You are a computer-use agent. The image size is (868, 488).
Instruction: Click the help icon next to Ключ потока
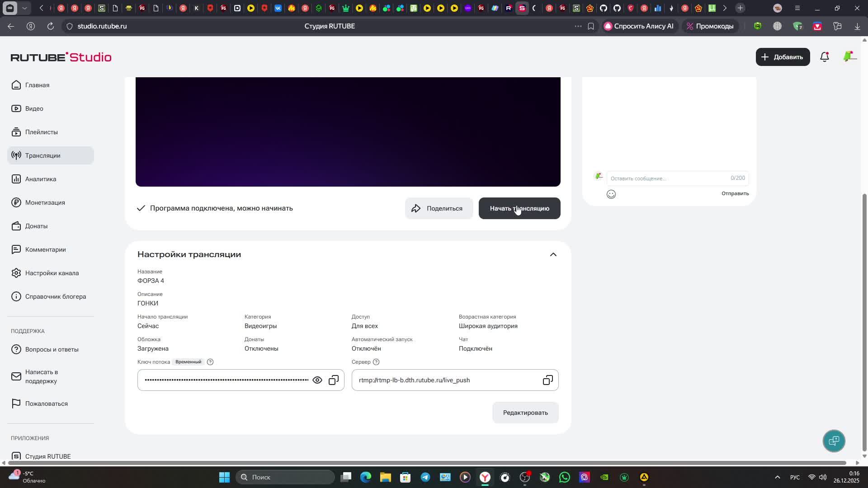[210, 362]
